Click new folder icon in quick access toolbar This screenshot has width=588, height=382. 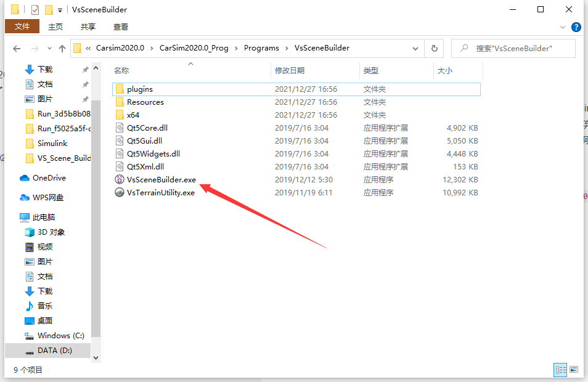49,9
